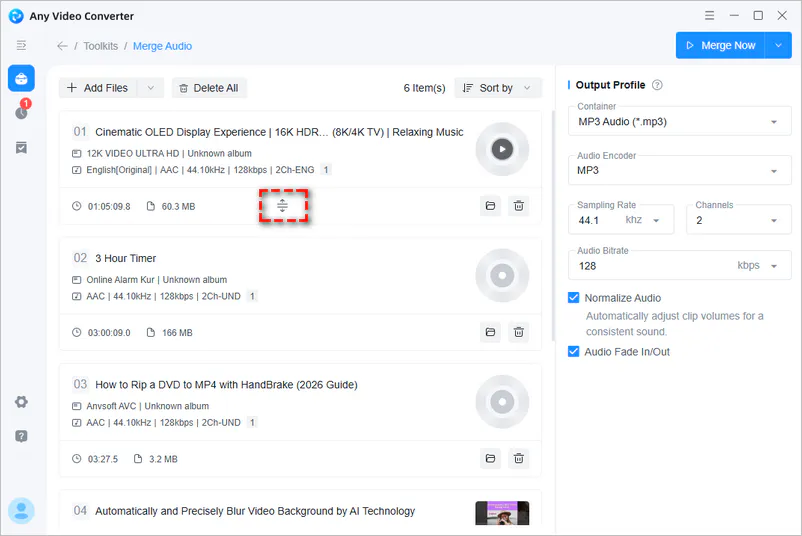Open file folder for HandBrake guide item

point(490,459)
